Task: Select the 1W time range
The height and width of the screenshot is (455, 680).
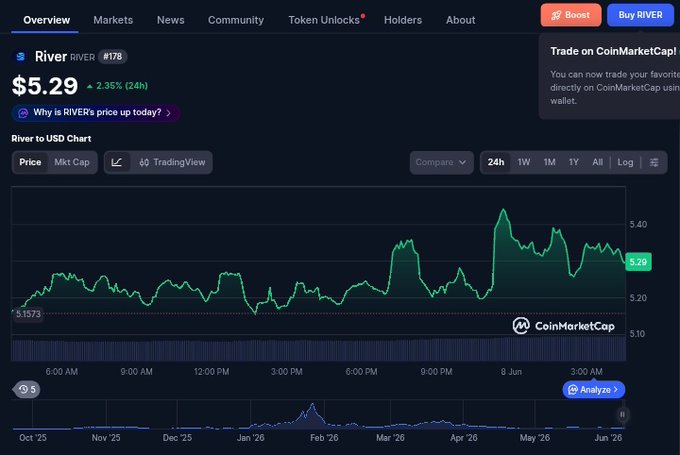Action: tap(523, 162)
